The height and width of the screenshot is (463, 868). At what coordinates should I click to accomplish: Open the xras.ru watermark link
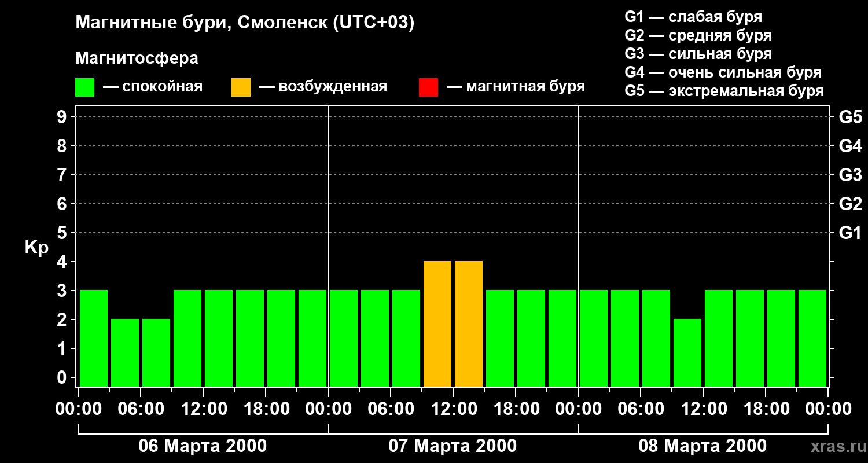pyautogui.click(x=834, y=446)
